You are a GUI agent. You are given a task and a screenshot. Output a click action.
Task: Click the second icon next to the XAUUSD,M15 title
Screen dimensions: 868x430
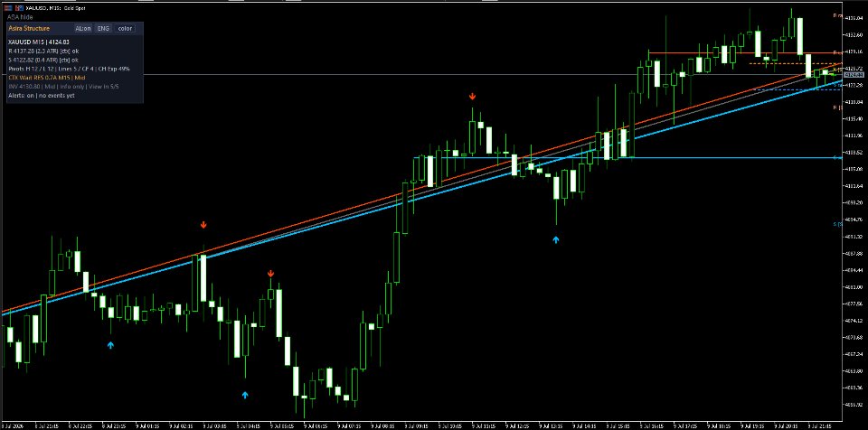[x=18, y=8]
